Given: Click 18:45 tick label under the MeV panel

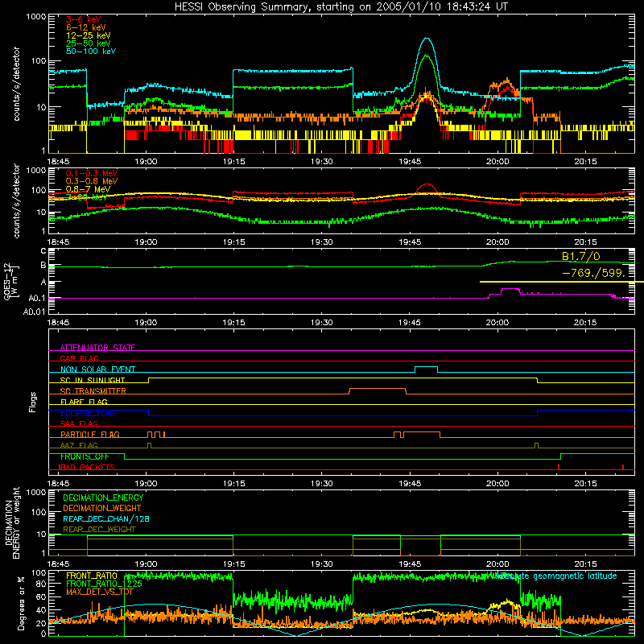Looking at the screenshot, I should click(x=58, y=242).
